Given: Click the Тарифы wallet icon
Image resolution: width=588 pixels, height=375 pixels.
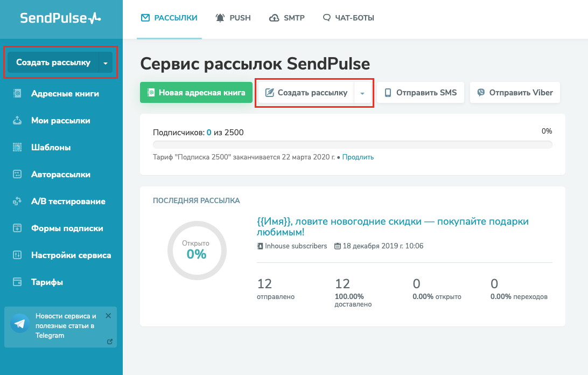Looking at the screenshot, I should (17, 282).
